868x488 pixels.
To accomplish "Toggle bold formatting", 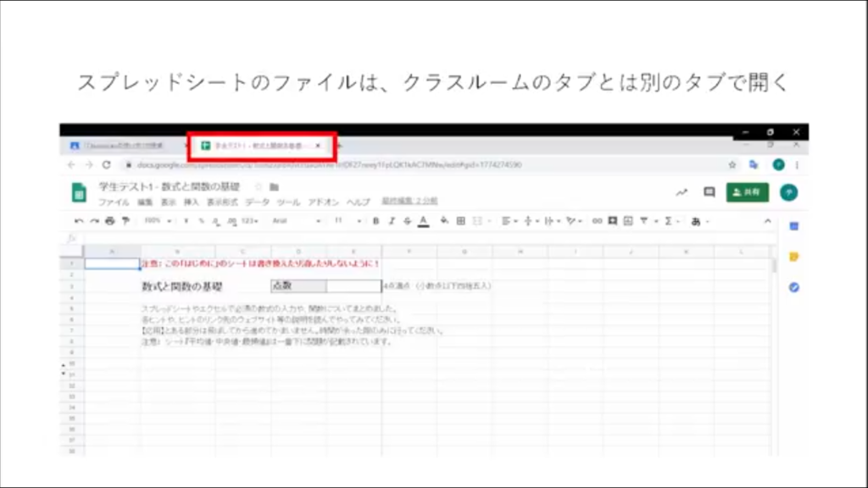I will [x=376, y=221].
